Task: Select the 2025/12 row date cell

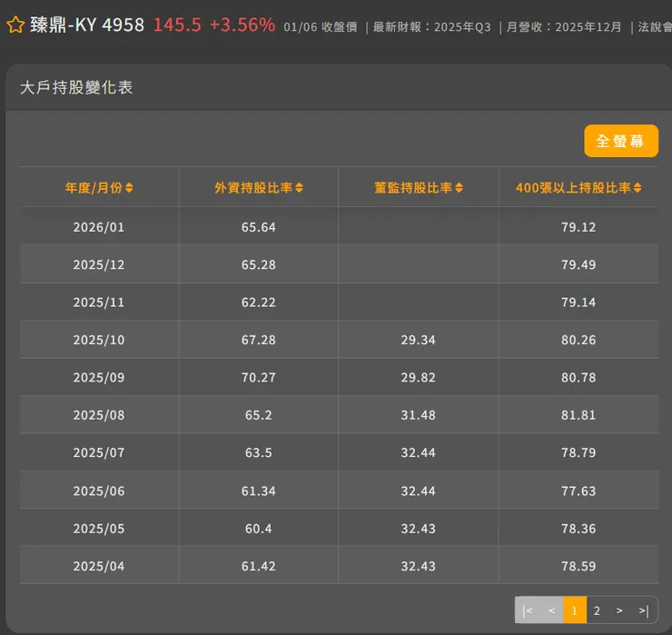Action: coord(99,264)
